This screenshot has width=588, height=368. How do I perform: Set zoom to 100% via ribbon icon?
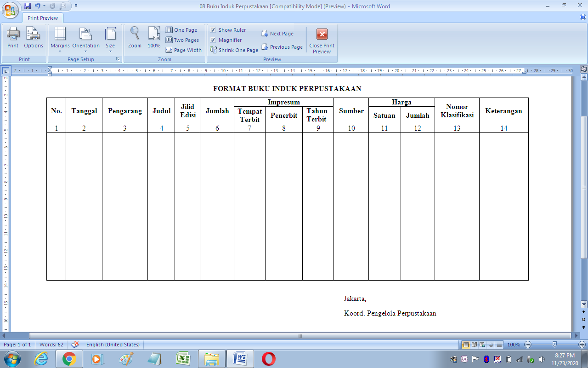(154, 37)
